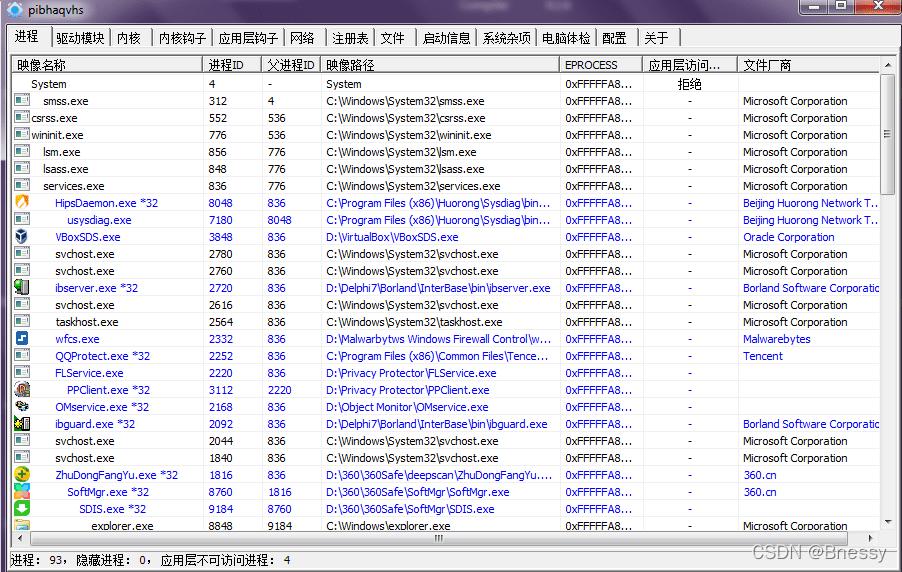Click the ibserver.exe process icon
The height and width of the screenshot is (572, 902).
pyautogui.click(x=22, y=288)
